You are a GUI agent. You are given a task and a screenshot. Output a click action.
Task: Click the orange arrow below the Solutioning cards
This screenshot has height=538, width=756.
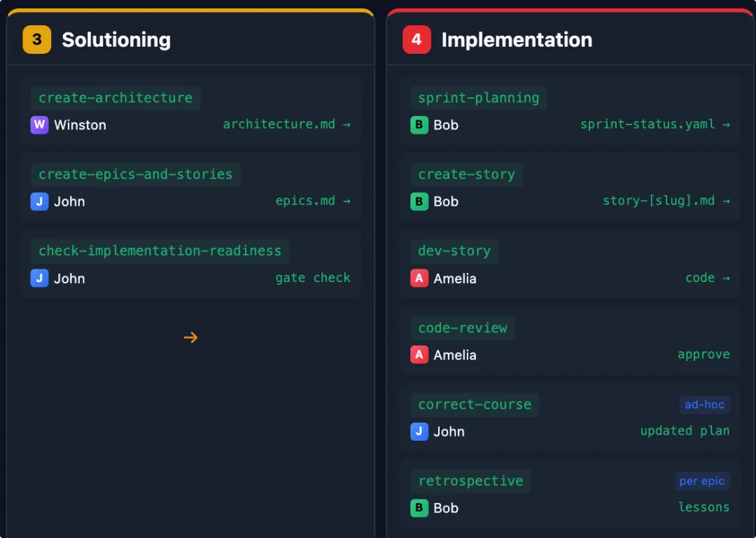190,338
